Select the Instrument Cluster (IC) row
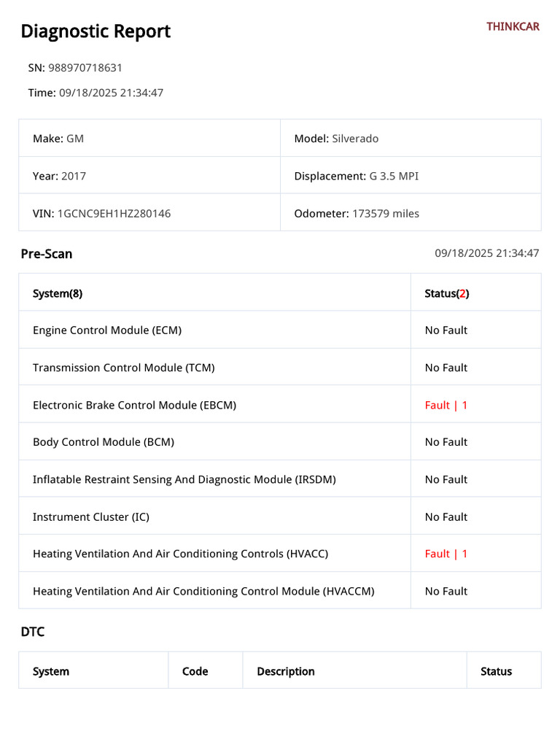Screen dimensions: 560x747 click(280, 516)
